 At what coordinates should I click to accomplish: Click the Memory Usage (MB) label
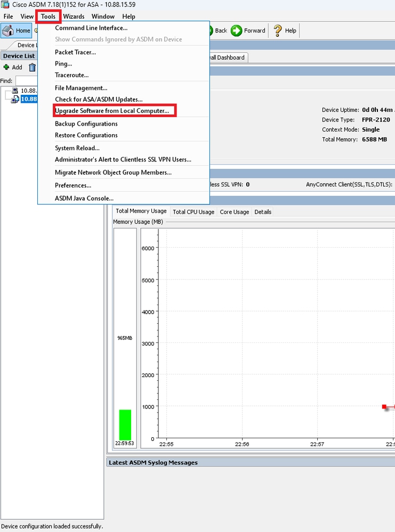point(138,222)
